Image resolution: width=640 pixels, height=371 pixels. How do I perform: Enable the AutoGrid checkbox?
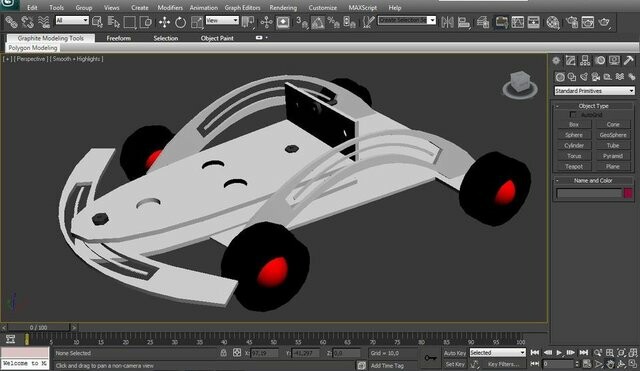pos(573,115)
